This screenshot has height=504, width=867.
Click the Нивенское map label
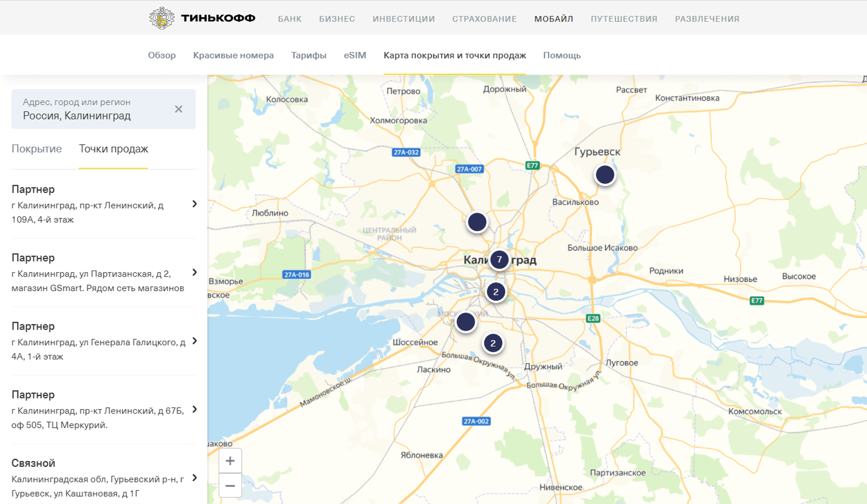[x=561, y=487]
